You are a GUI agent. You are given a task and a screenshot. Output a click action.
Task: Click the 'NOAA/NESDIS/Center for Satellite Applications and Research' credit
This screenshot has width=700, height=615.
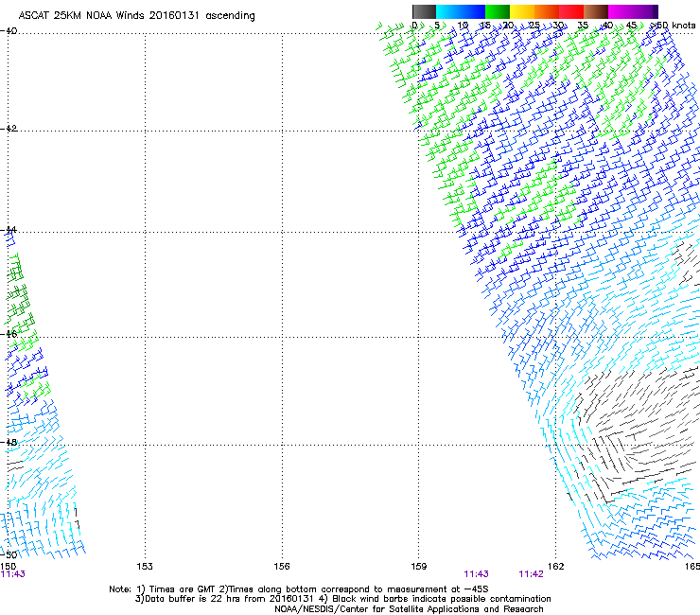point(409,609)
